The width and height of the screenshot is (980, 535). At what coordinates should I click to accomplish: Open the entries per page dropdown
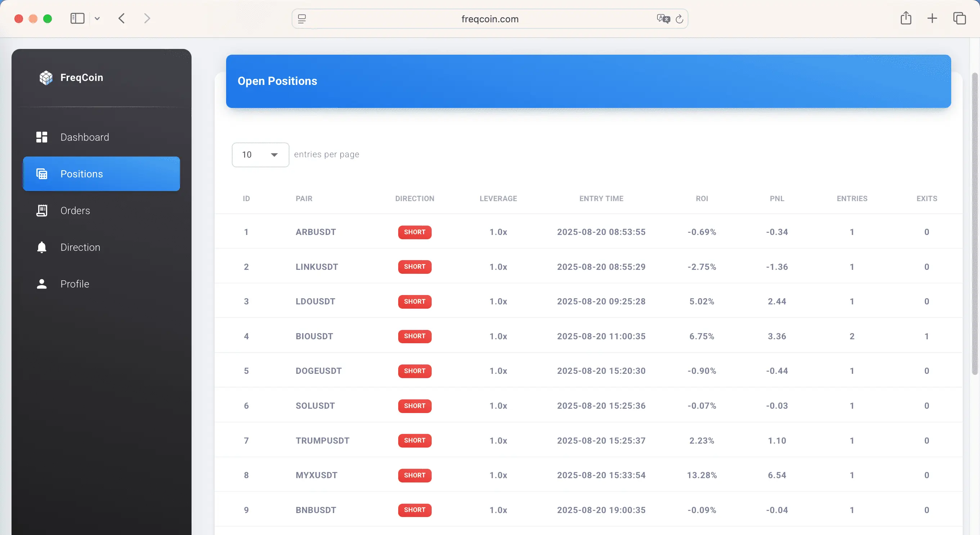(x=261, y=155)
